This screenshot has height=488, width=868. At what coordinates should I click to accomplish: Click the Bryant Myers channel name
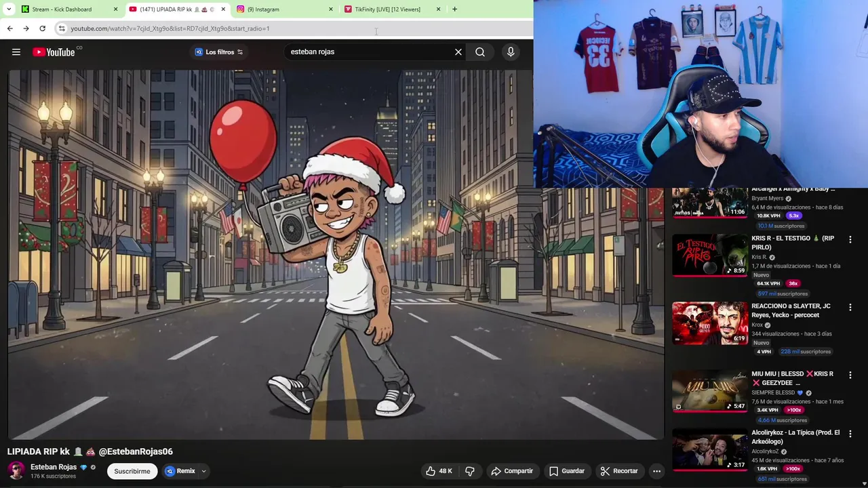tap(767, 199)
